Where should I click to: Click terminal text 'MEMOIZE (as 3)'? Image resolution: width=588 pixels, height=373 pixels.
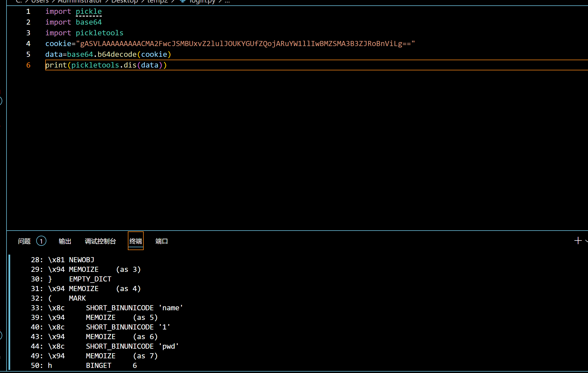tap(105, 269)
